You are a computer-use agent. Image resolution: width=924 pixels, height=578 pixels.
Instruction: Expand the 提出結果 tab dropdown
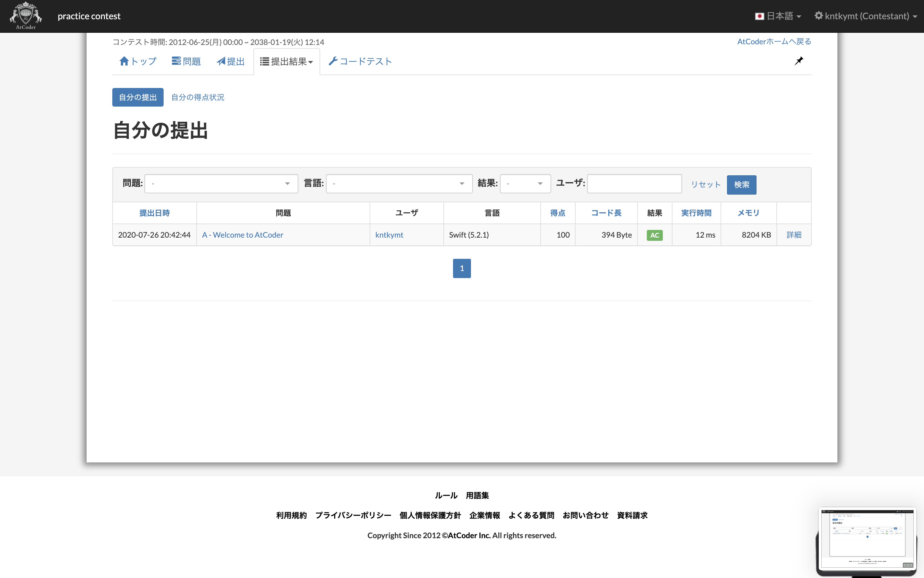[x=287, y=62]
